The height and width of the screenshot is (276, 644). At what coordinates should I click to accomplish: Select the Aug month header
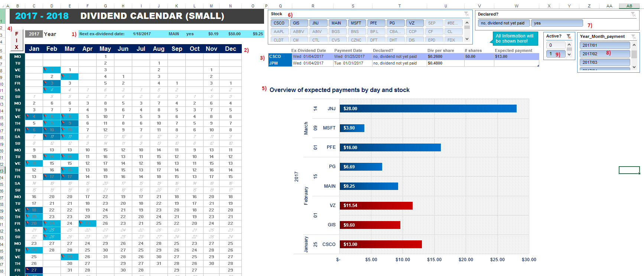[x=159, y=49]
